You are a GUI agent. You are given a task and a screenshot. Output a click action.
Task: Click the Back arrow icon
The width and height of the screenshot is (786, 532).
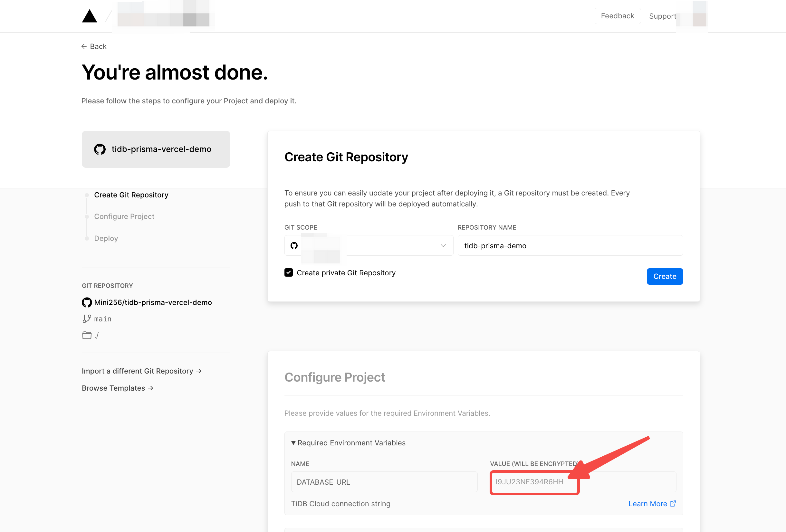click(x=84, y=46)
